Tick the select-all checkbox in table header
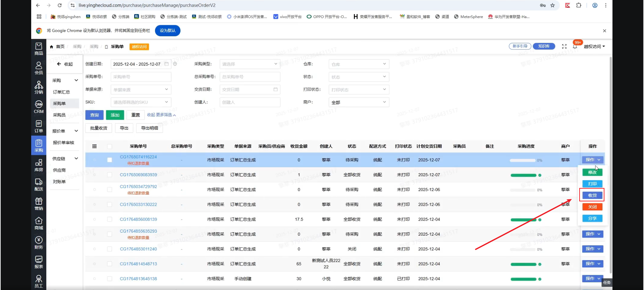 (110, 146)
